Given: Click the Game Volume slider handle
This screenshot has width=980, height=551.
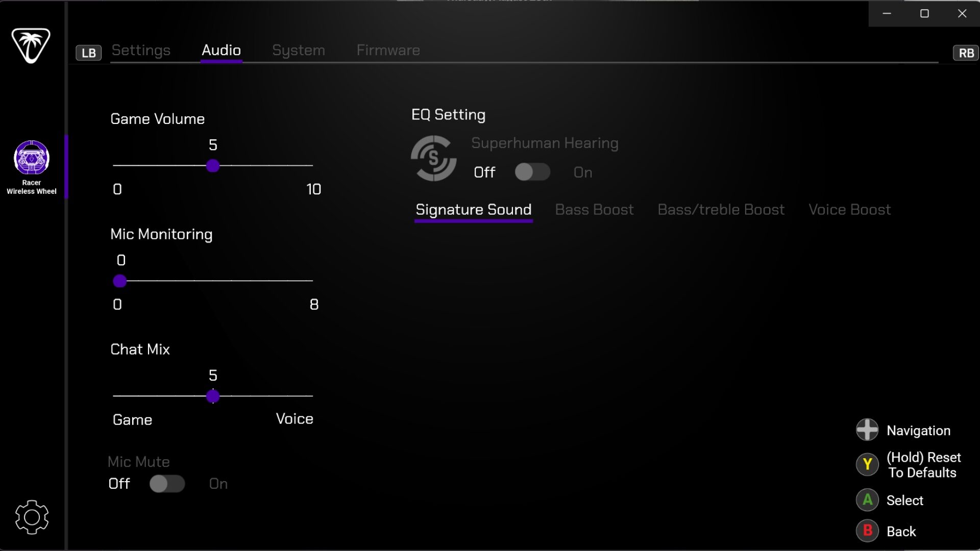Looking at the screenshot, I should tap(213, 166).
